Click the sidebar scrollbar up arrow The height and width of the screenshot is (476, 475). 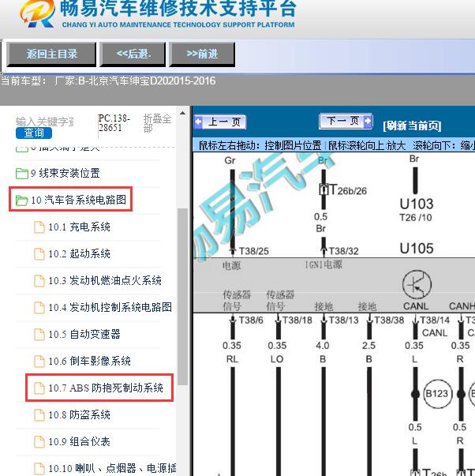(182, 114)
